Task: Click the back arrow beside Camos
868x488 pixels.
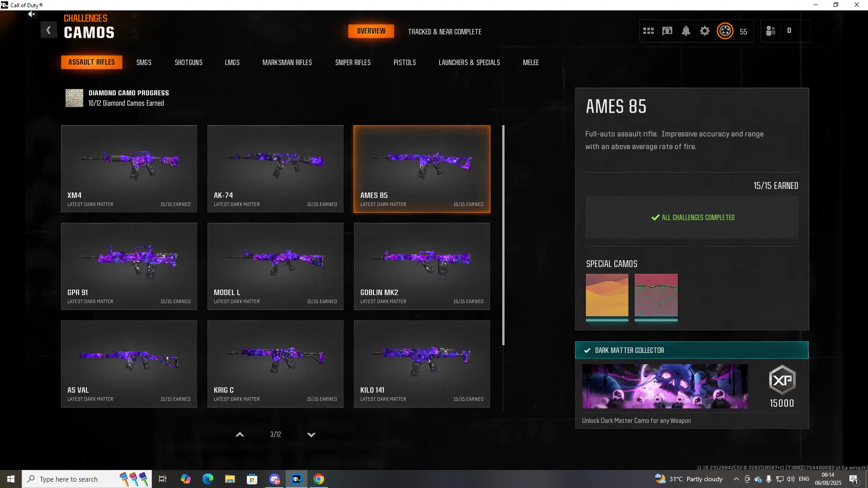Action: [48, 30]
